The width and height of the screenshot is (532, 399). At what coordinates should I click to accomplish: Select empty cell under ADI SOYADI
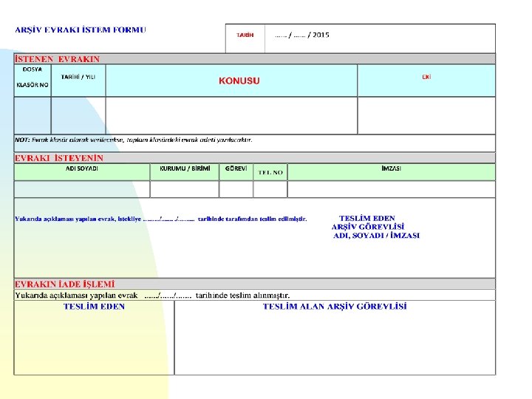coord(82,189)
